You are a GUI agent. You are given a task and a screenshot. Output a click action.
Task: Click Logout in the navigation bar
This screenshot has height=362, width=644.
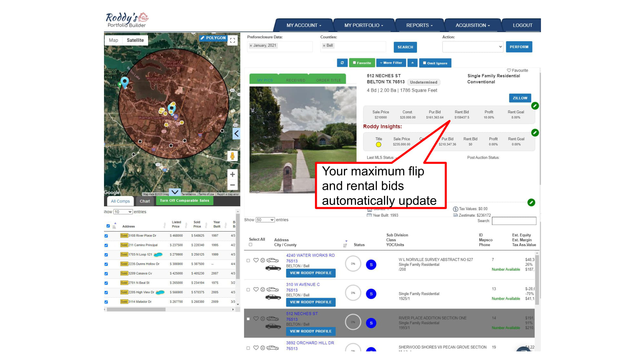pyautogui.click(x=522, y=25)
